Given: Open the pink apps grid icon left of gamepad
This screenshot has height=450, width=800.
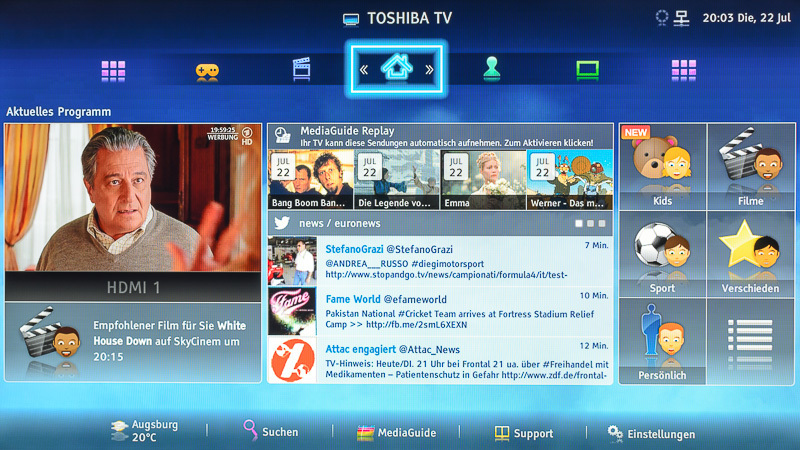Looking at the screenshot, I should [x=113, y=70].
